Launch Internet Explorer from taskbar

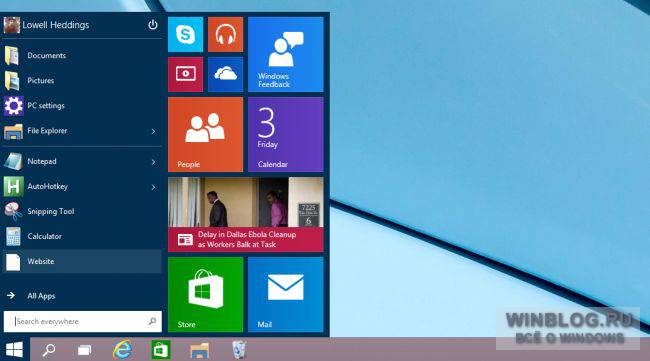pyautogui.click(x=122, y=350)
